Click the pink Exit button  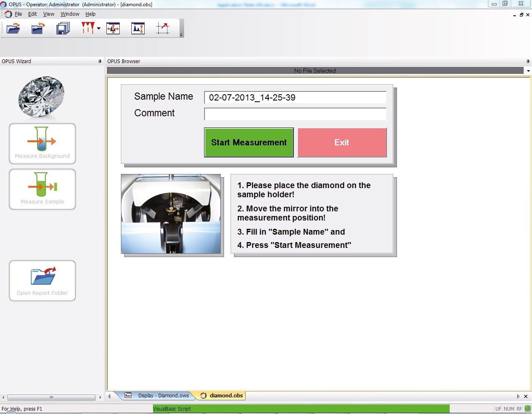tap(342, 142)
